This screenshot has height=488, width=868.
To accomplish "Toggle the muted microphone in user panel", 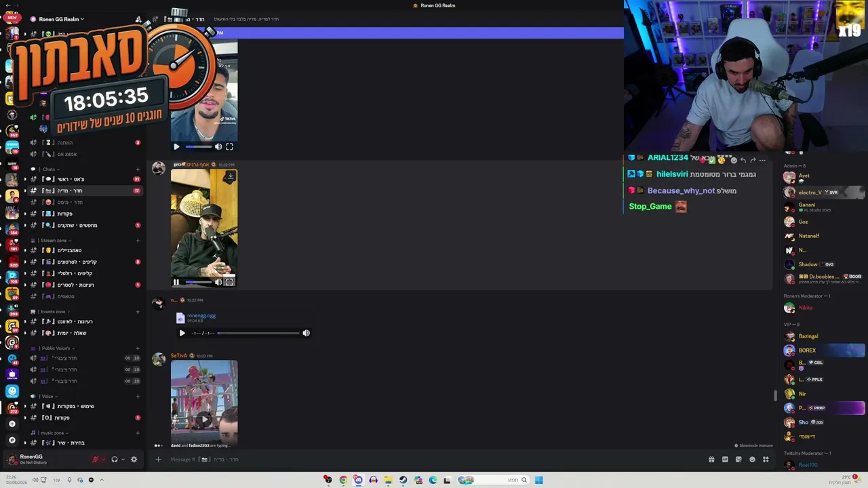I will (96, 460).
